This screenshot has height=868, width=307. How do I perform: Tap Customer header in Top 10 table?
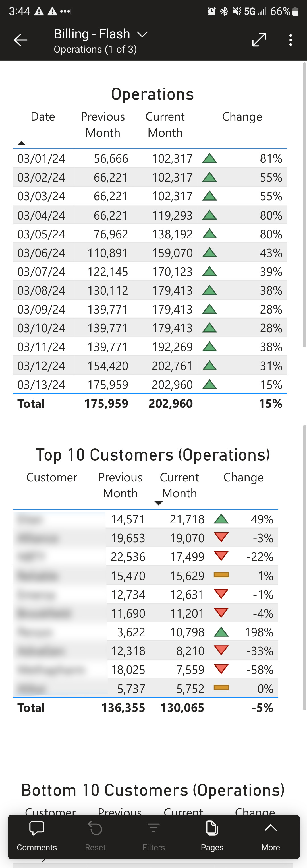(51, 477)
